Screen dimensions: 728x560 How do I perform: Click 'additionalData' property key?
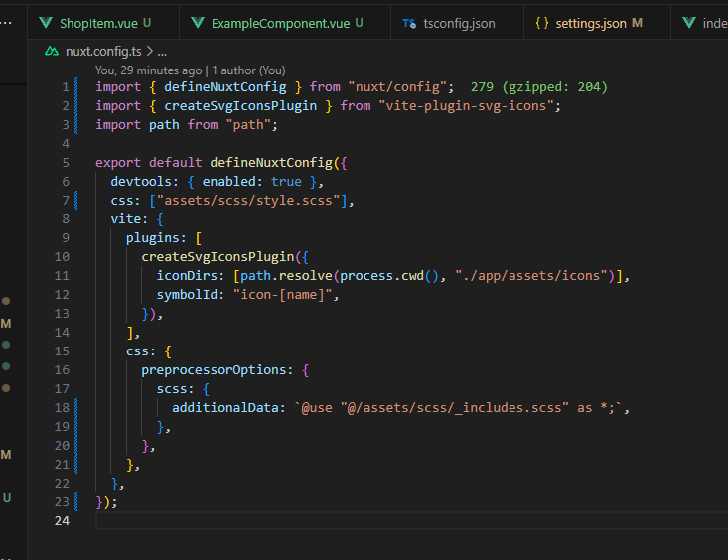coord(224,408)
